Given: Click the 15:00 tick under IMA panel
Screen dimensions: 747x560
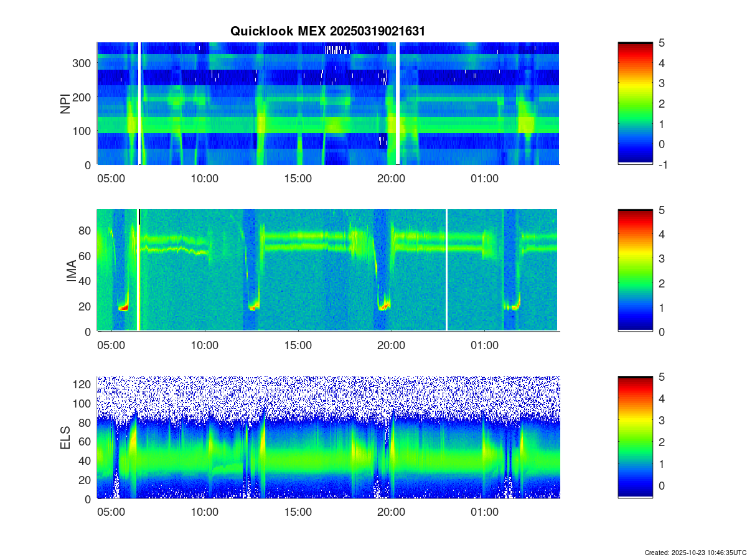Looking at the screenshot, I should pyautogui.click(x=298, y=345).
